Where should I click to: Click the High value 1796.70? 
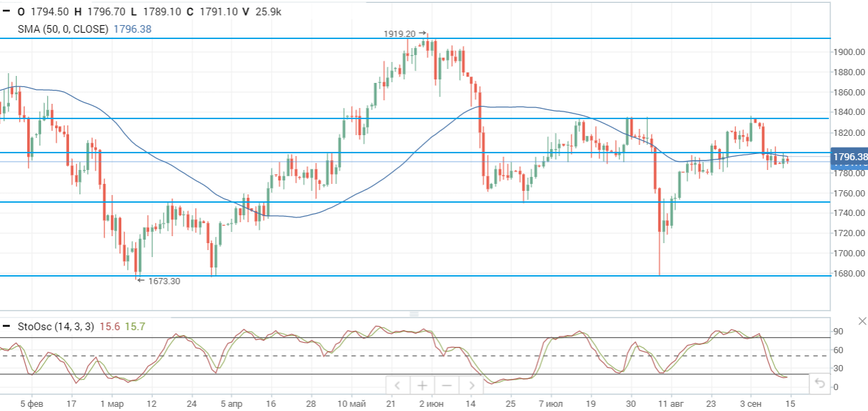coord(105,12)
